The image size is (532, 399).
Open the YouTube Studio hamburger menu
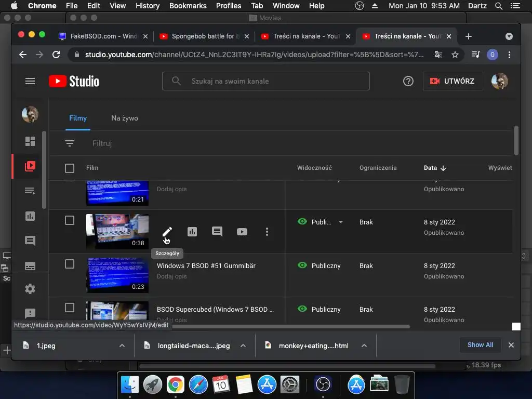(x=30, y=81)
